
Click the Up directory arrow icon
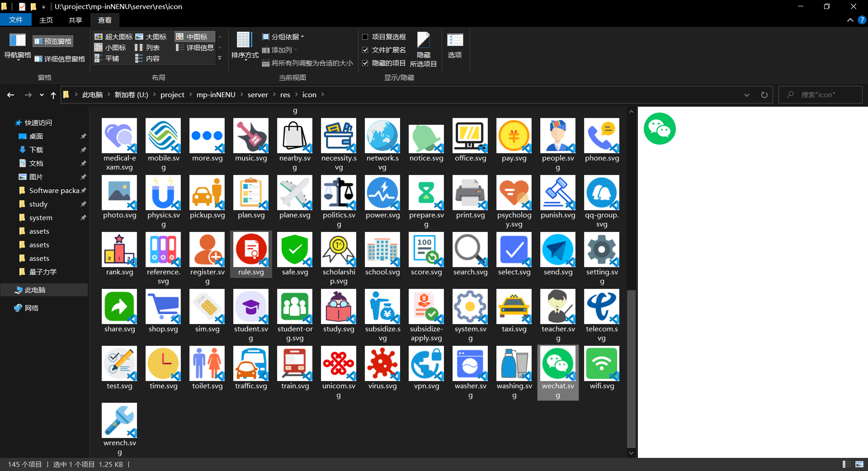pyautogui.click(x=53, y=95)
